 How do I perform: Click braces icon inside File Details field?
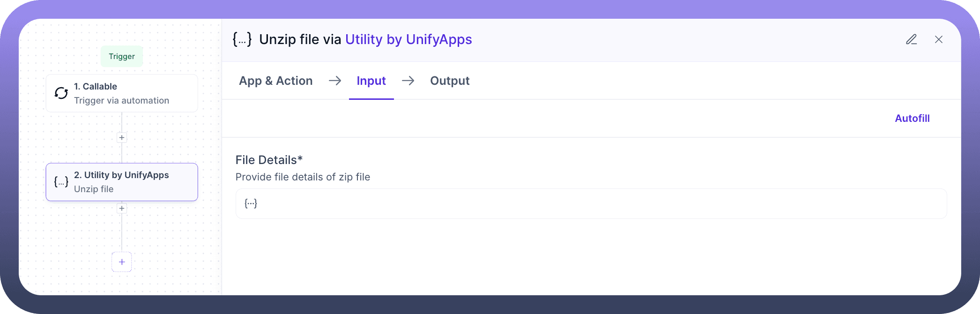tap(251, 203)
